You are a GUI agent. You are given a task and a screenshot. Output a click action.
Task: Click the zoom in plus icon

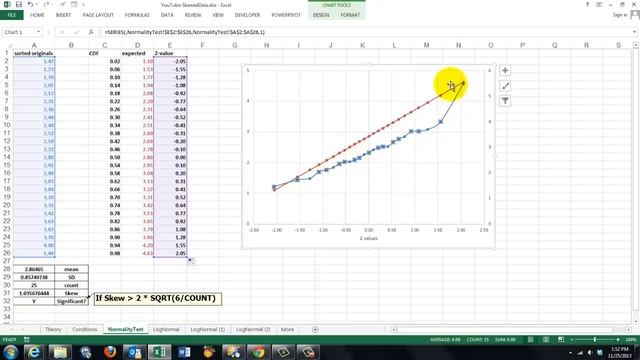pyautogui.click(x=618, y=340)
